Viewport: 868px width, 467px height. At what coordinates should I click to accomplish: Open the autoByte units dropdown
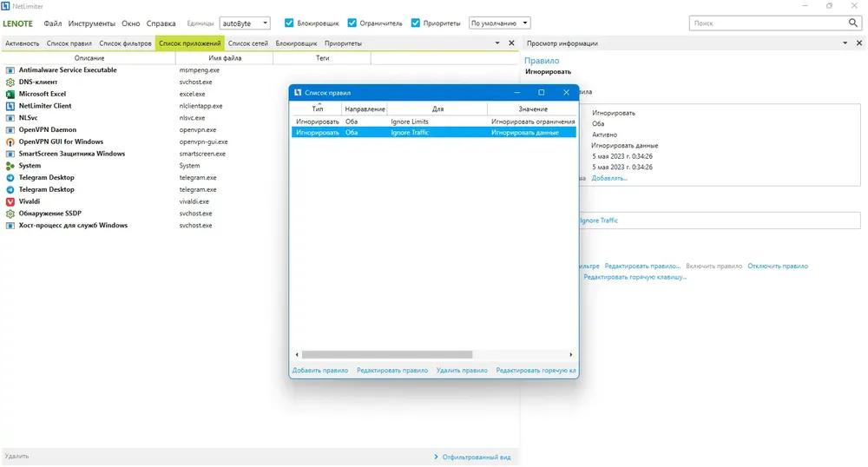246,23
